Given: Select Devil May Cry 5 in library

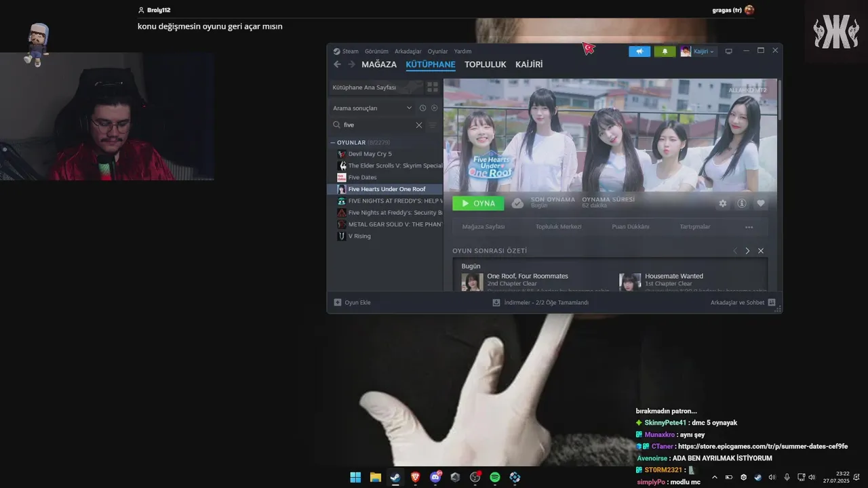Looking at the screenshot, I should [386, 154].
